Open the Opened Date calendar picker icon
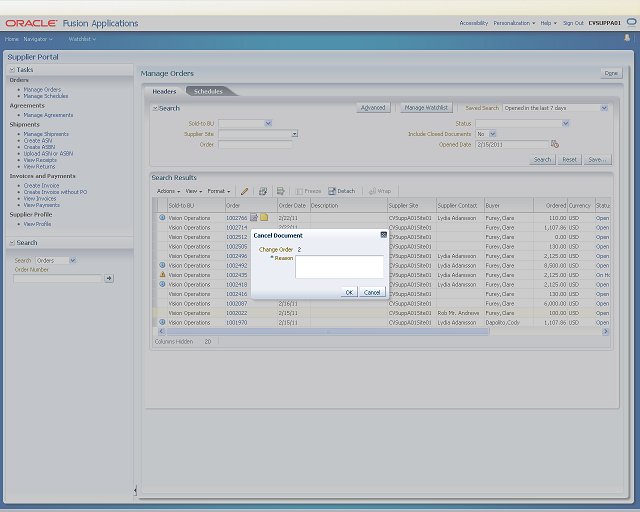 click(x=555, y=144)
